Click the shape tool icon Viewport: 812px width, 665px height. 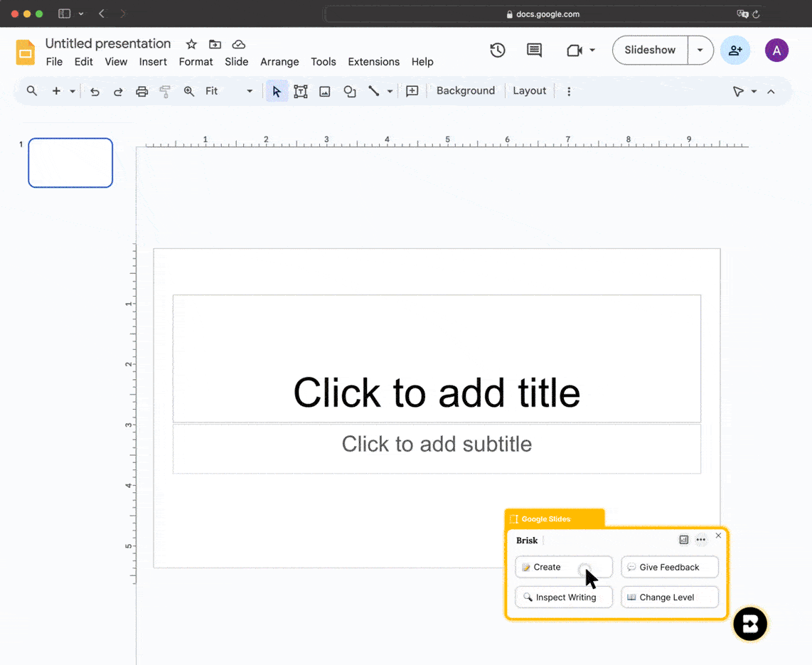(350, 92)
